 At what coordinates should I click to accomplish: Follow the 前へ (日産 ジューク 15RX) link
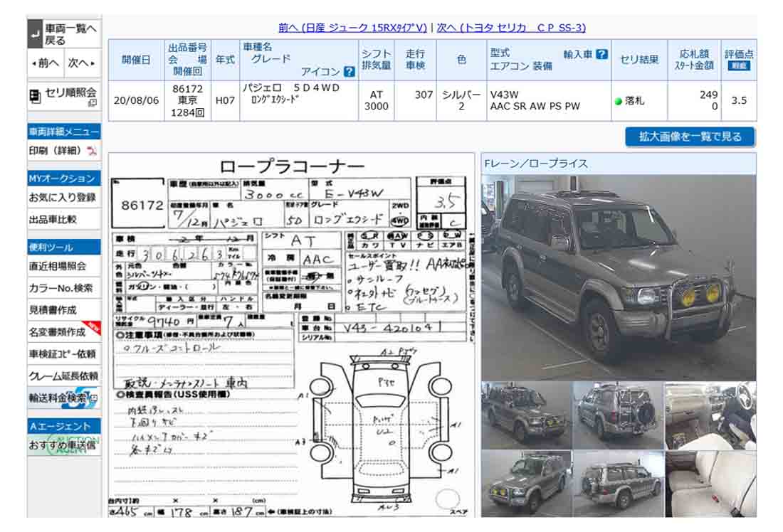click(x=352, y=28)
